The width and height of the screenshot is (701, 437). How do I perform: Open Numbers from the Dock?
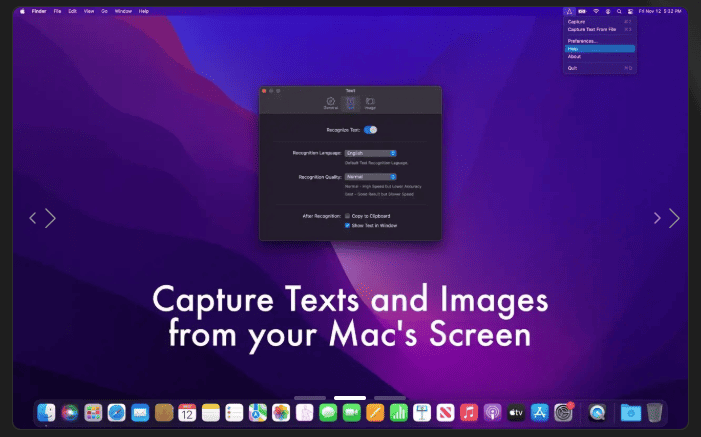coord(398,412)
